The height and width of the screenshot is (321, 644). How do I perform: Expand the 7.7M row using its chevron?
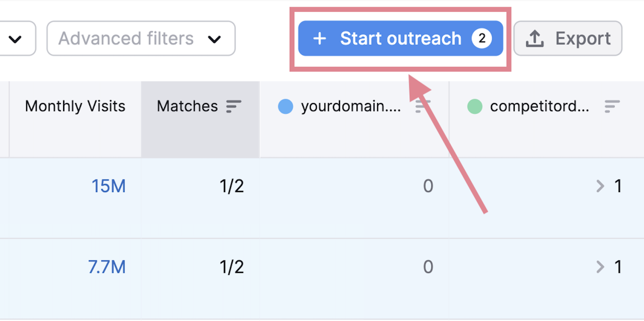[600, 267]
